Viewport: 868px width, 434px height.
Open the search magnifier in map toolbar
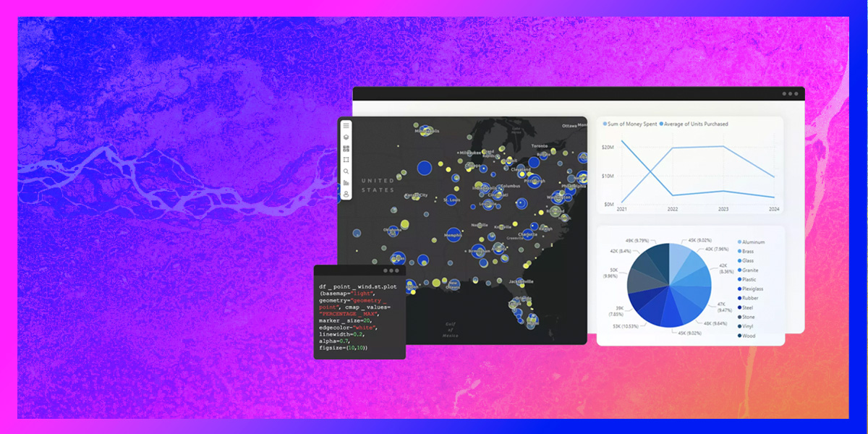click(x=346, y=171)
